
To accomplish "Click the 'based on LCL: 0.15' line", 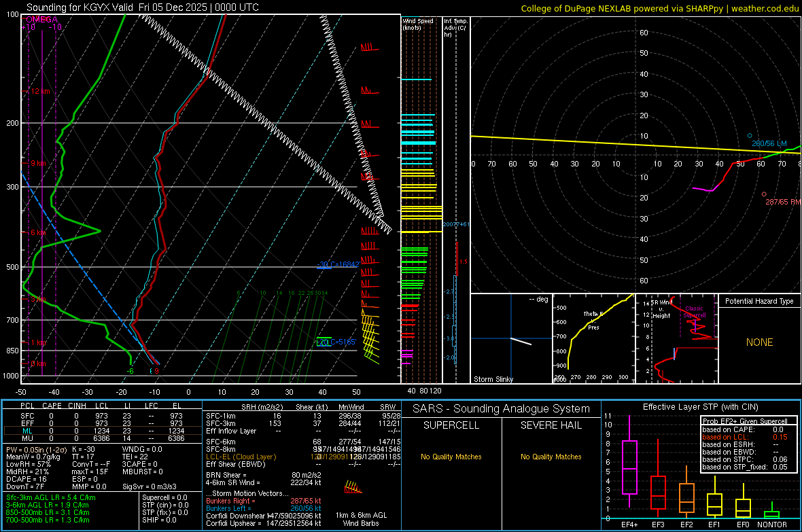I will click(x=745, y=437).
